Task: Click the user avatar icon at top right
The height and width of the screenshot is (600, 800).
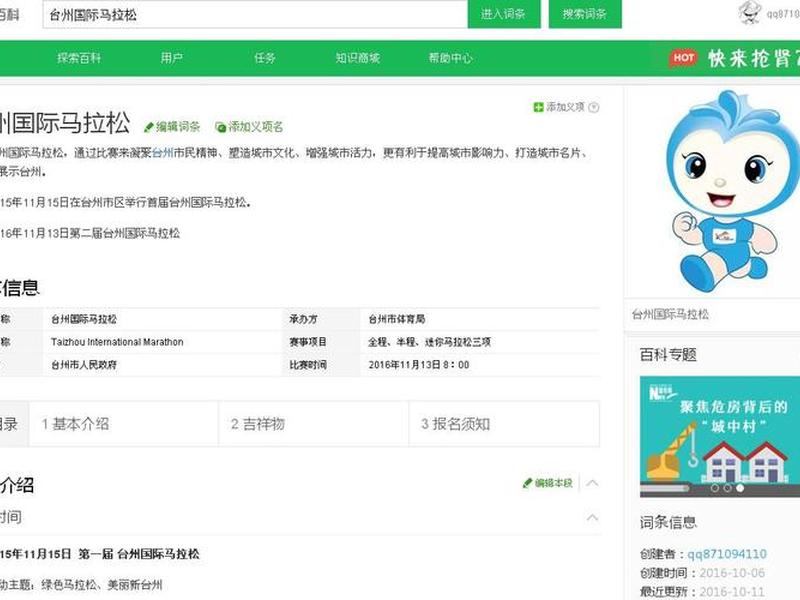Action: pyautogui.click(x=749, y=13)
